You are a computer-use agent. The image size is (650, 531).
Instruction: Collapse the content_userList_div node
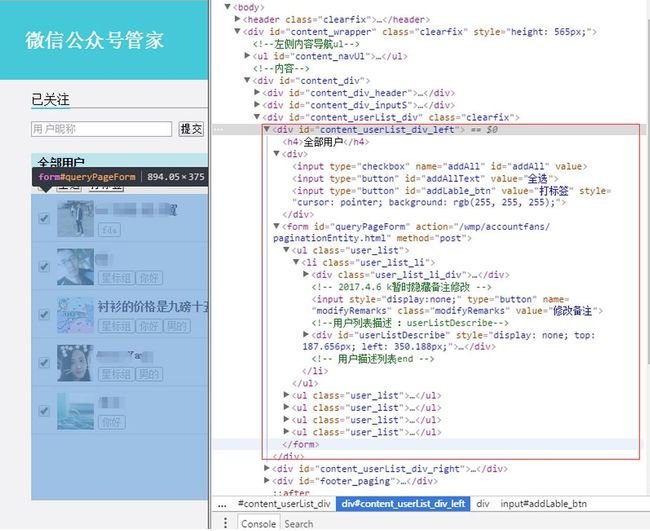(x=257, y=117)
